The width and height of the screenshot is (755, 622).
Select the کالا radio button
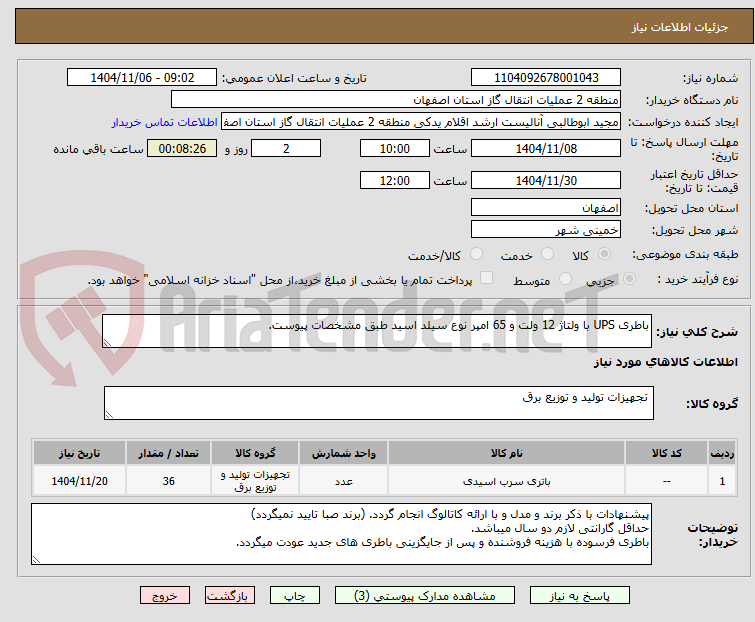click(604, 254)
